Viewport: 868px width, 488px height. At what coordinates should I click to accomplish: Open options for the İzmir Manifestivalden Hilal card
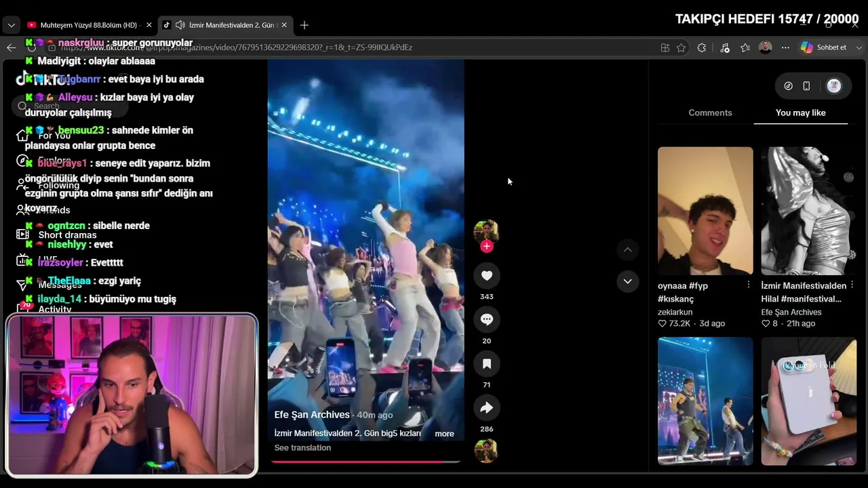(852, 285)
